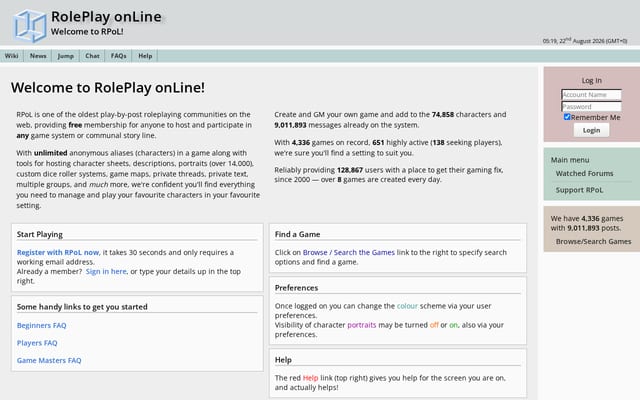This screenshot has width=640, height=400.
Task: Click the 128,867 users figure
Action: (350, 170)
